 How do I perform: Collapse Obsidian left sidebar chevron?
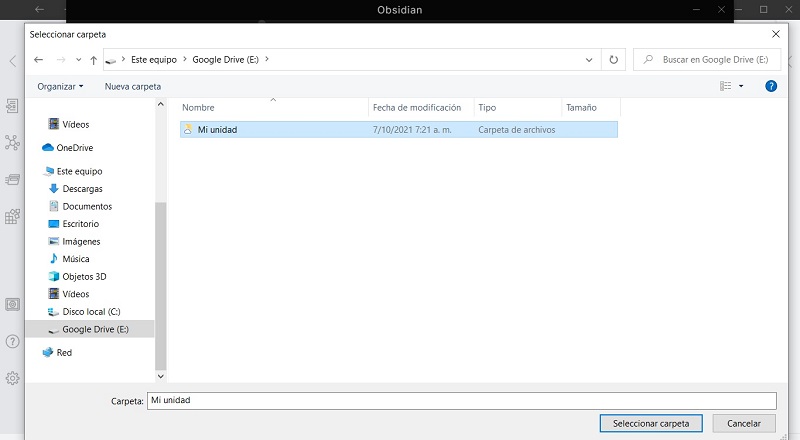13,61
